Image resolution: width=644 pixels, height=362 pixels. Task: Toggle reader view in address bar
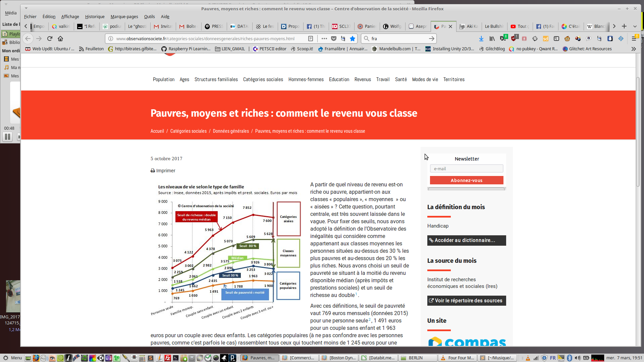click(x=311, y=39)
